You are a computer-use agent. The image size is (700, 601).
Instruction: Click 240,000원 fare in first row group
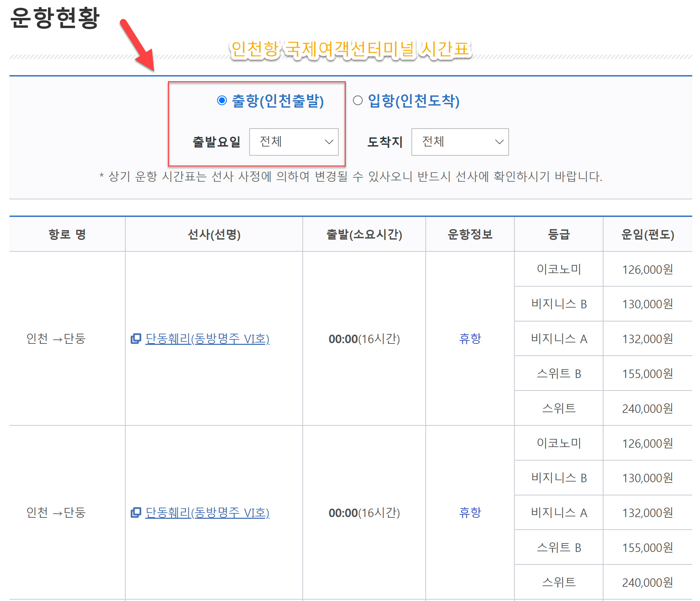[x=648, y=408]
